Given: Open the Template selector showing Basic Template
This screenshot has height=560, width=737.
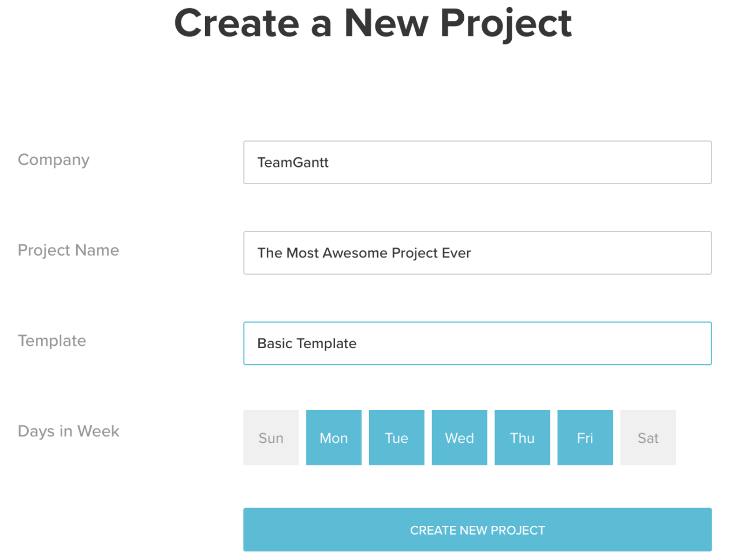Looking at the screenshot, I should coord(477,343).
